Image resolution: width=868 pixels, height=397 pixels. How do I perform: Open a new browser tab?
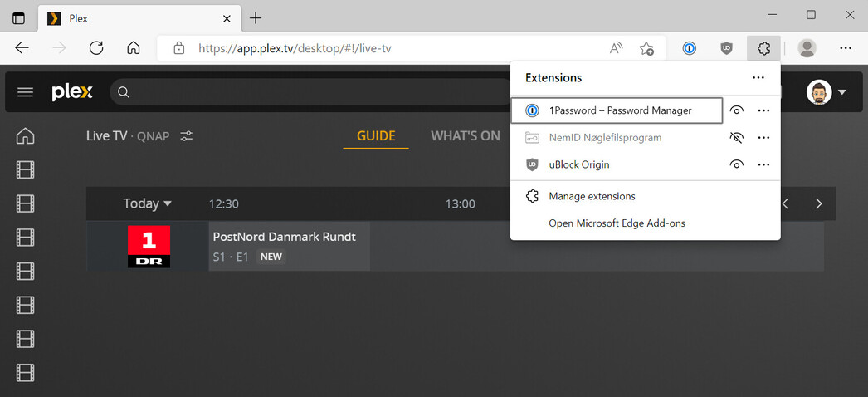256,18
